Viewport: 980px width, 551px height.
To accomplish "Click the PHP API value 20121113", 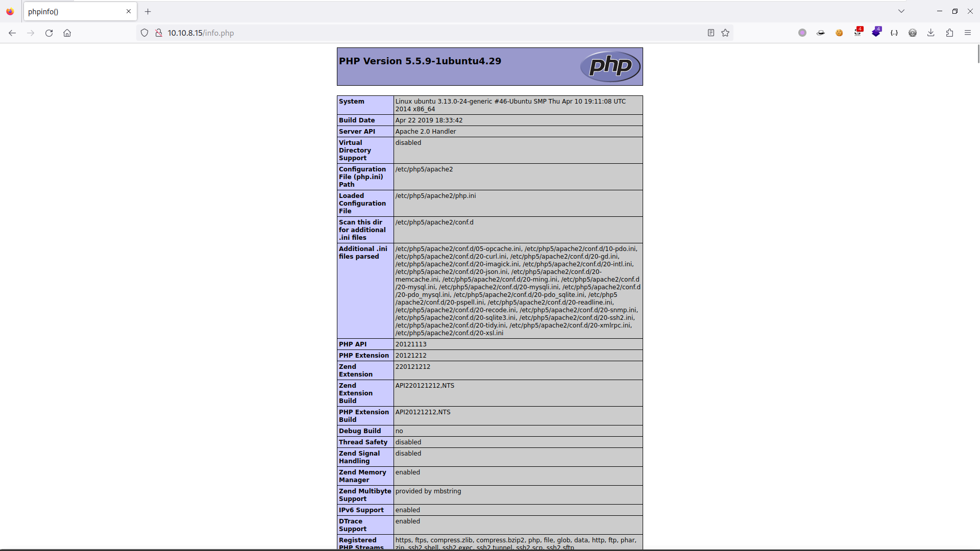I will pyautogui.click(x=411, y=344).
